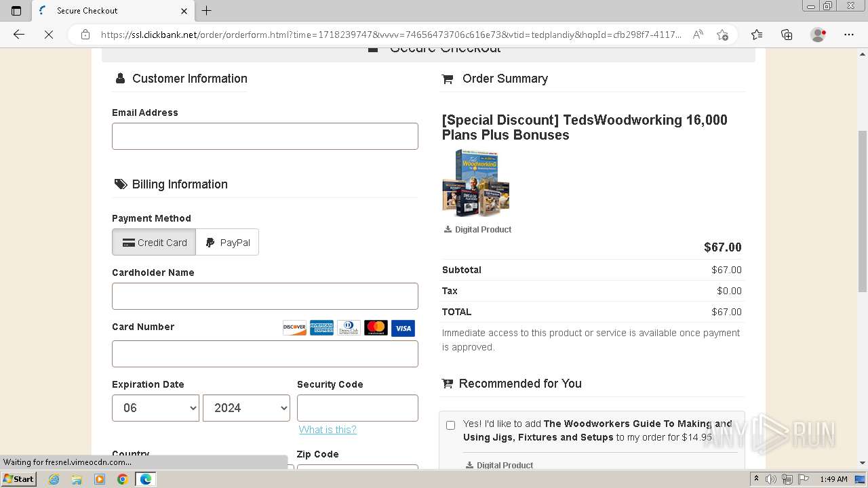Viewport: 868px width, 488px height.
Task: Launch Chrome from taskbar
Action: (x=122, y=479)
